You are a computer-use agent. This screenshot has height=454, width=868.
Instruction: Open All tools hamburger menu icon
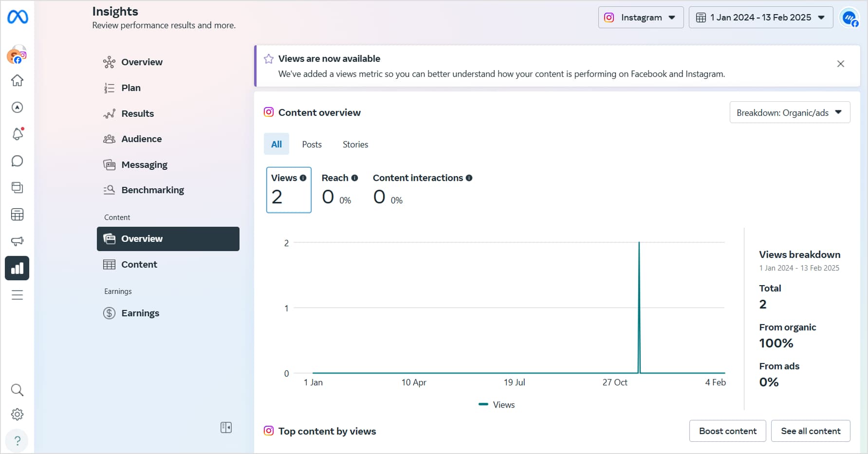coord(17,295)
